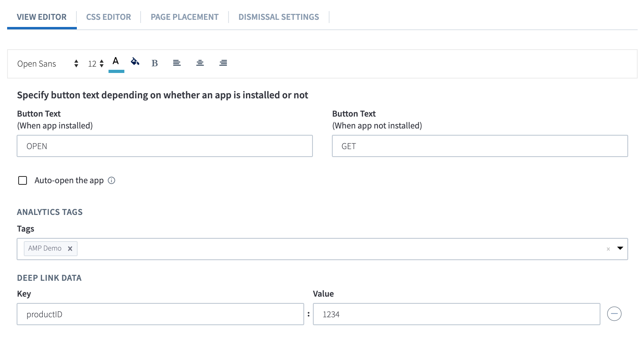Viewport: 644px width, 345px height.
Task: Remove the productID deep link row
Action: coord(614,314)
